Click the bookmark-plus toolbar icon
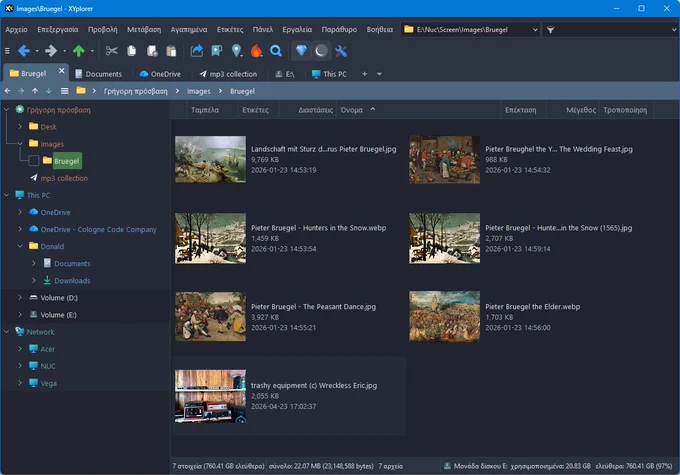 216,51
